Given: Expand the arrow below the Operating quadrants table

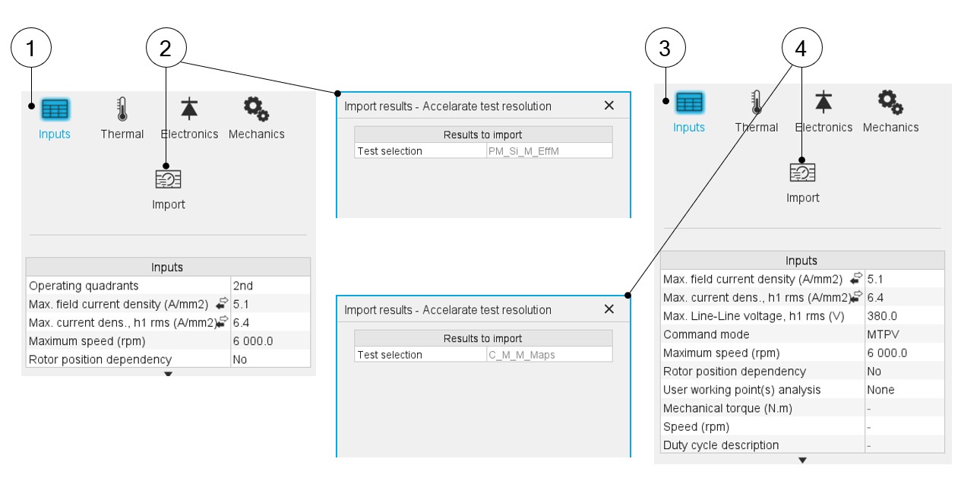Looking at the screenshot, I should (169, 374).
